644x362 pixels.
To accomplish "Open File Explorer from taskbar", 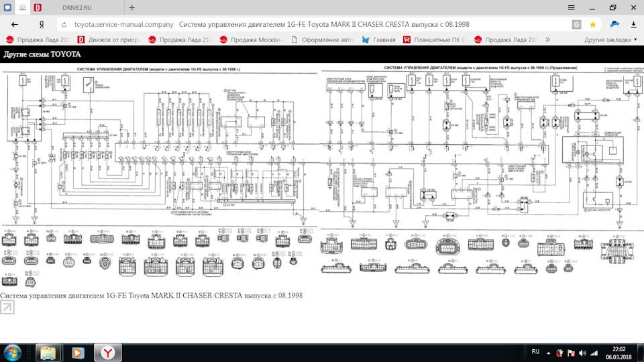I will (x=48, y=353).
